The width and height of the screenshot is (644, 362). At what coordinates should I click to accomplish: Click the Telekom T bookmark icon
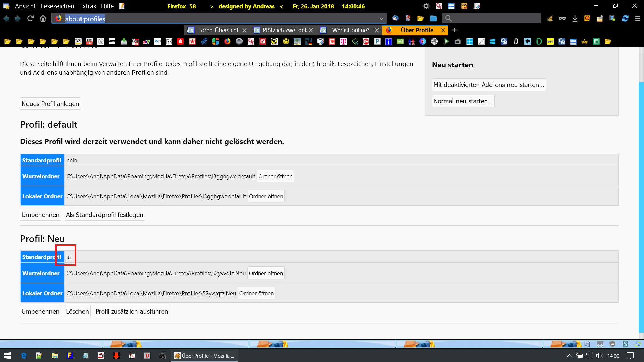click(343, 41)
